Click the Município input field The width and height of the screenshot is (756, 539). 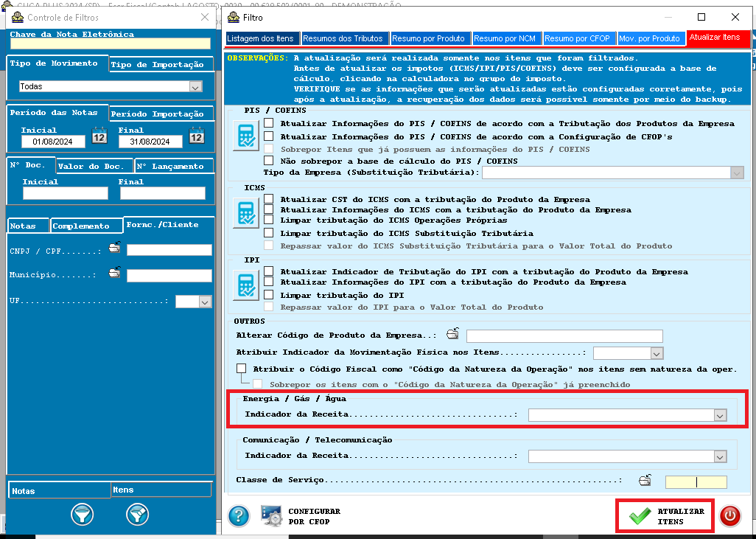pos(169,275)
